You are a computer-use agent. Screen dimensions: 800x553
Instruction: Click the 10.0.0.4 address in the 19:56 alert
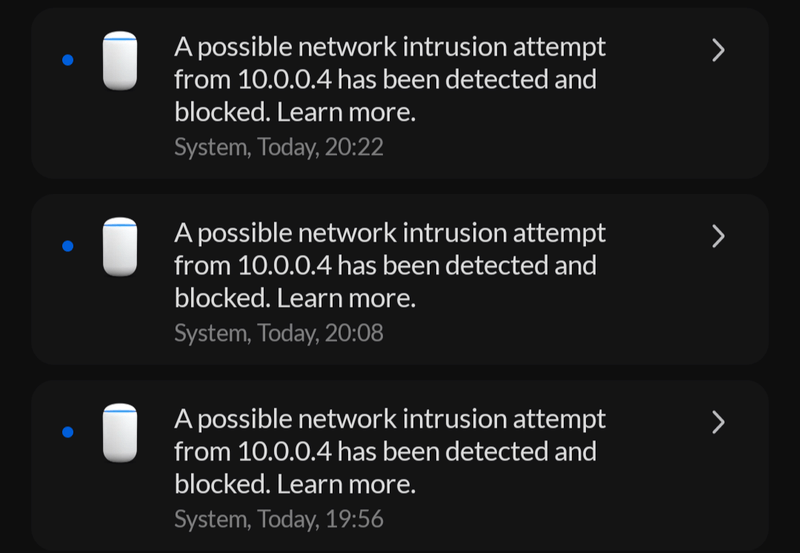coord(285,451)
